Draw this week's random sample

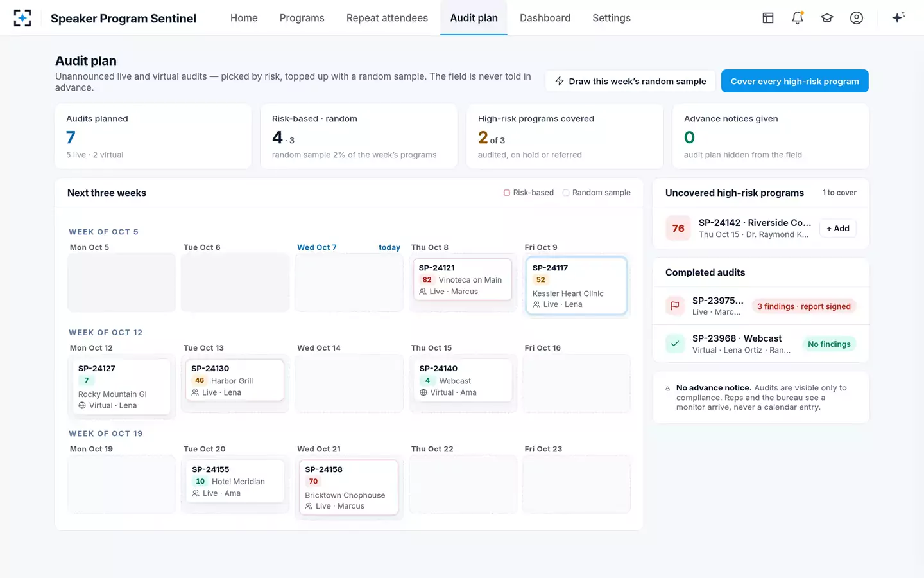[630, 81]
